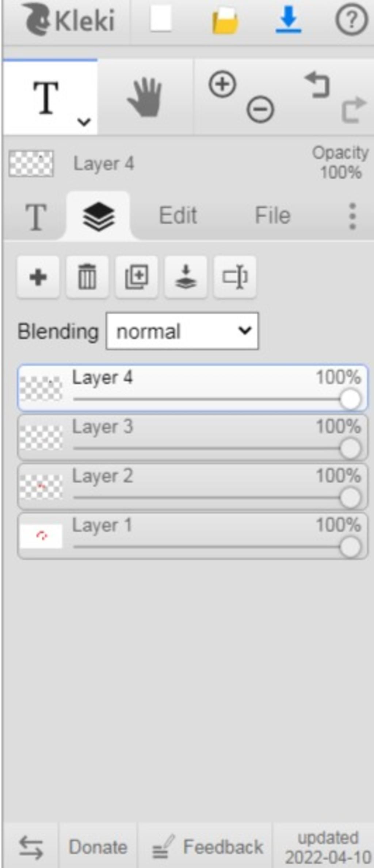
Task: Open the Blending mode dropdown
Action: tap(182, 331)
